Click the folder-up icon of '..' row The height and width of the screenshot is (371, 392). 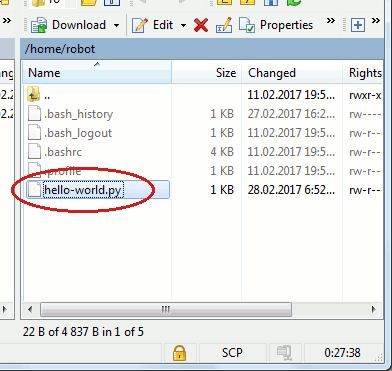click(33, 94)
